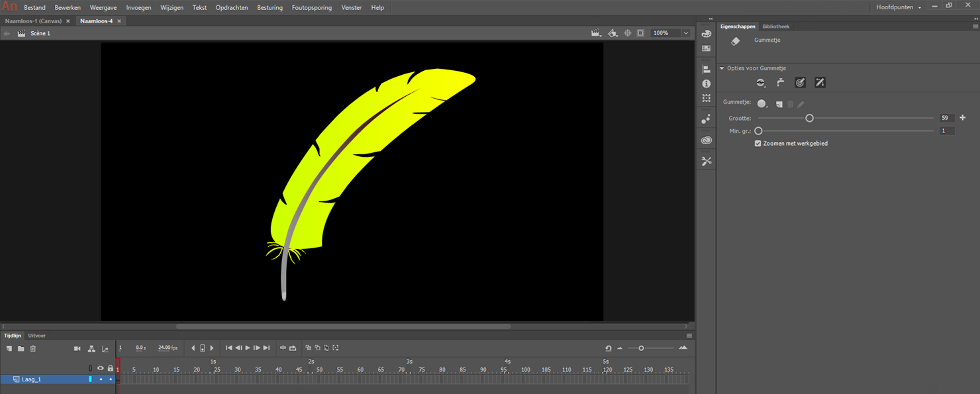Toggle onion skin button
980x394 pixels.
308,348
